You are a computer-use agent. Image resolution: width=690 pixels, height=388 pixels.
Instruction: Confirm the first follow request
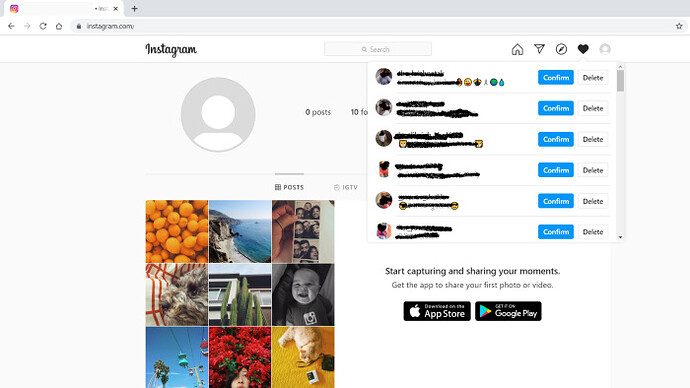coord(555,77)
